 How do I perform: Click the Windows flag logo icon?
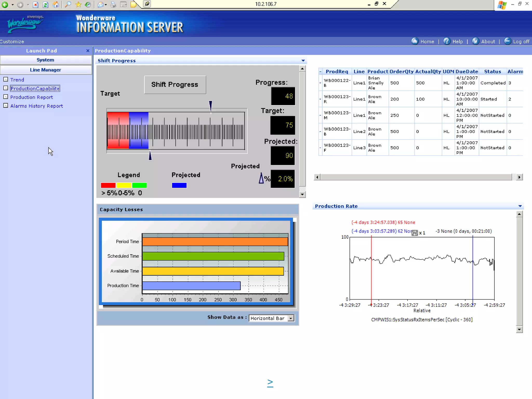(x=502, y=5)
